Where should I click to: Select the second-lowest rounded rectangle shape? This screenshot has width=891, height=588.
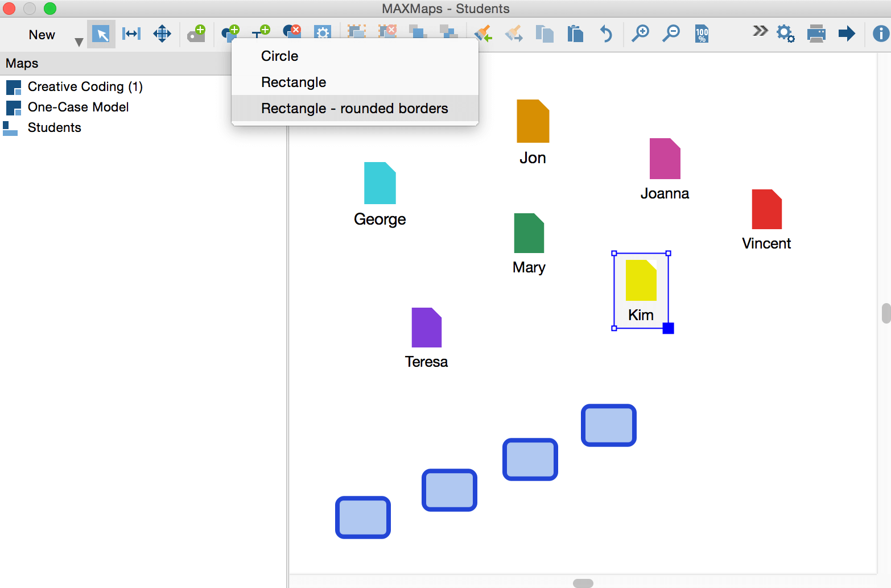[x=449, y=490]
